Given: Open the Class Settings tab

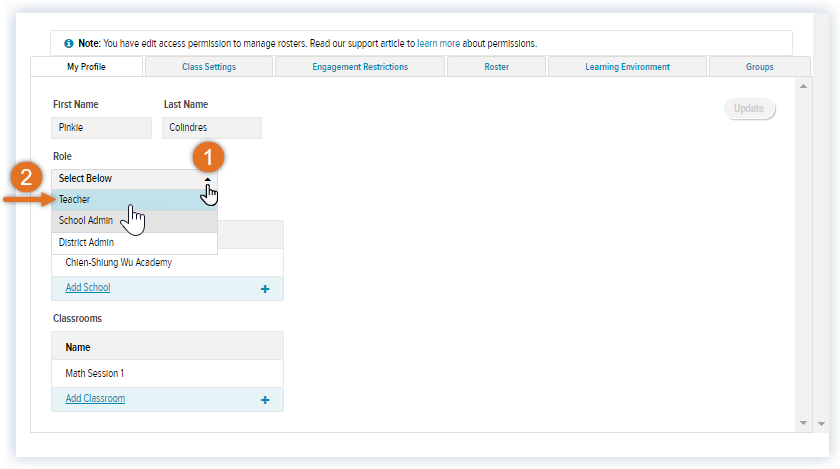Looking at the screenshot, I should click(209, 66).
